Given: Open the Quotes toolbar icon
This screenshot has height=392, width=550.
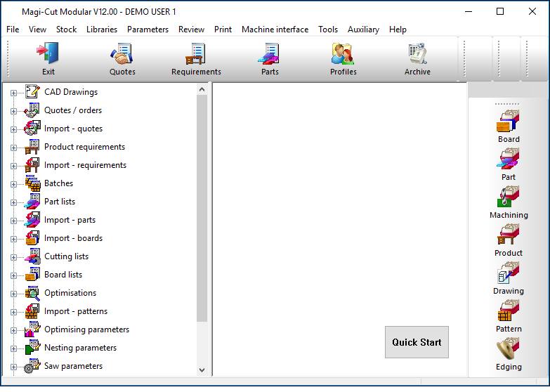Looking at the screenshot, I should pyautogui.click(x=122, y=53).
